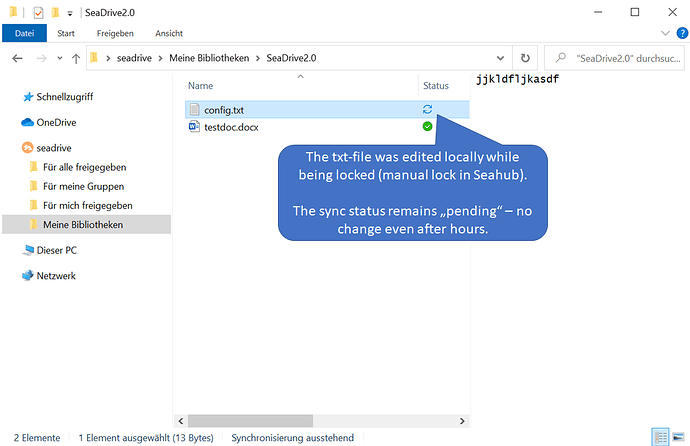
Task: Click the right arrow of horizontal scrollbar
Action: pyautogui.click(x=462, y=421)
